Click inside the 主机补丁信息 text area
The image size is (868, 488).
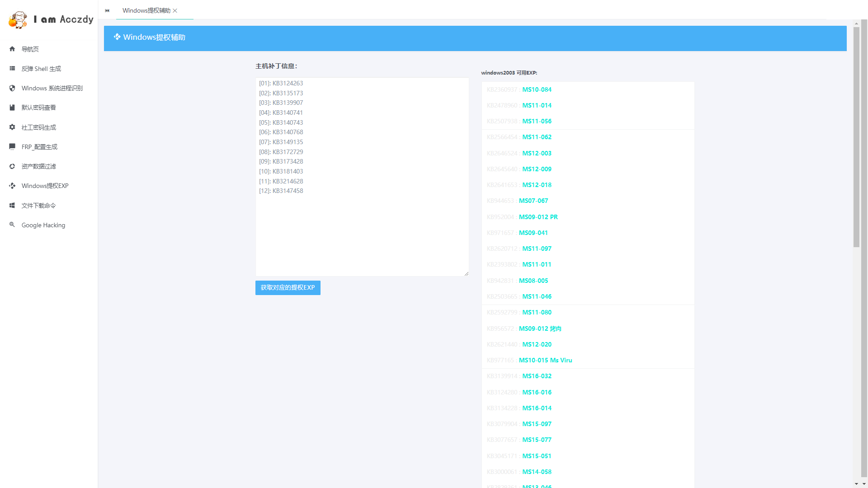(362, 177)
